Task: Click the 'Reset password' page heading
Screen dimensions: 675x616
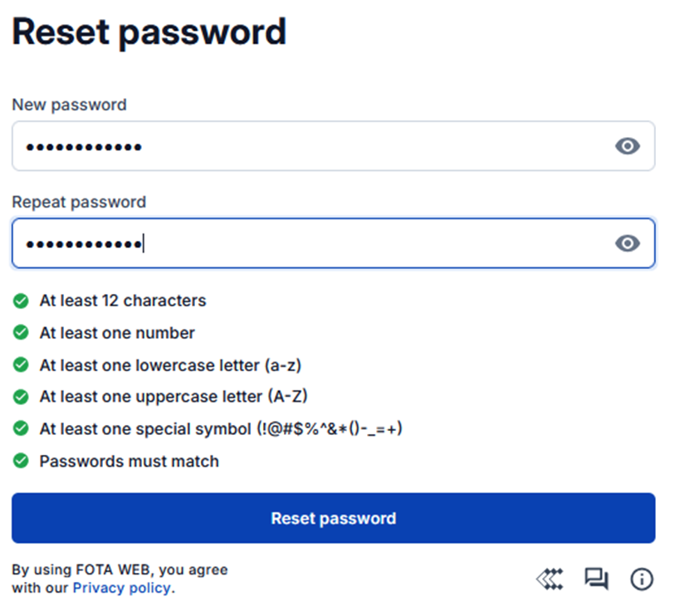Action: coord(149,32)
